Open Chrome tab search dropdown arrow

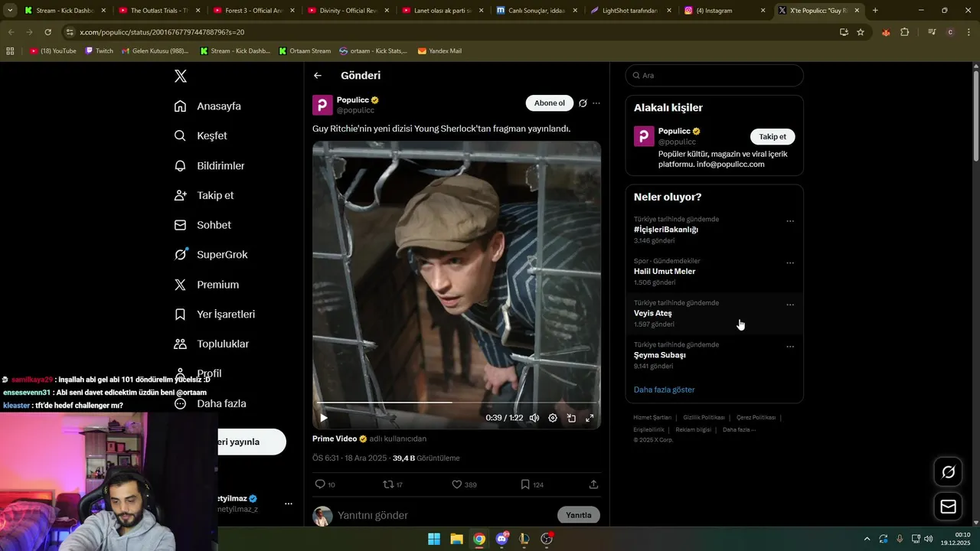click(x=10, y=11)
